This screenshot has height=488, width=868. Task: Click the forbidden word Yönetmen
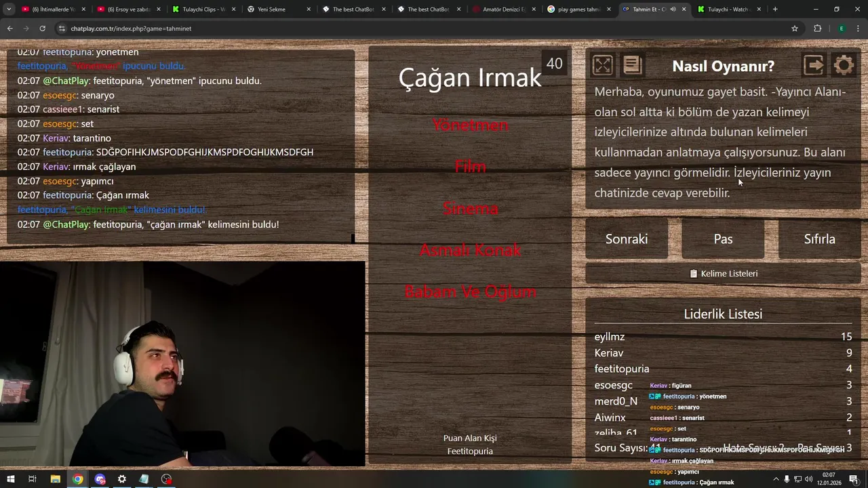tap(470, 125)
